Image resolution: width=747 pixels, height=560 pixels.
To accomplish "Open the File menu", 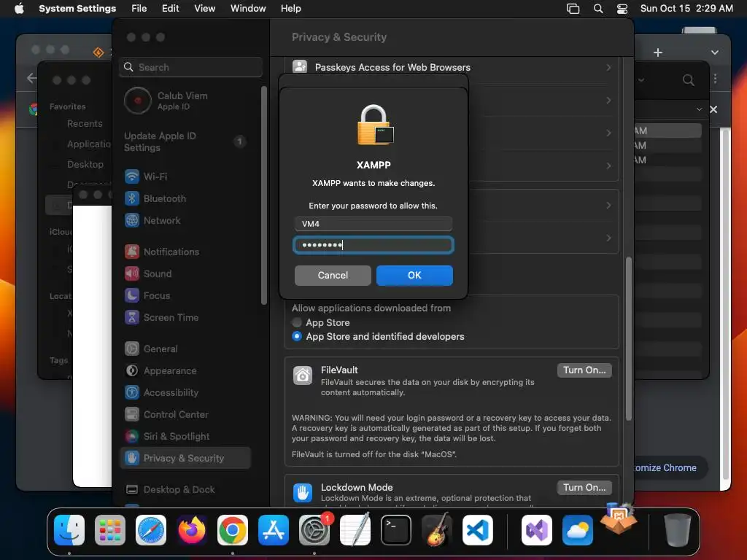I will point(139,8).
